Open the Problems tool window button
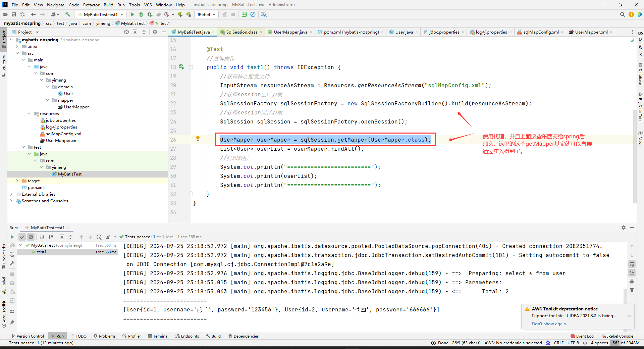644x349 pixels. (104, 336)
